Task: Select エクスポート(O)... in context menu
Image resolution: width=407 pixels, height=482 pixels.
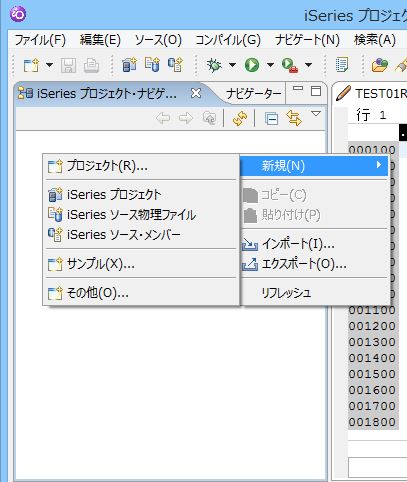Action: pos(314,264)
